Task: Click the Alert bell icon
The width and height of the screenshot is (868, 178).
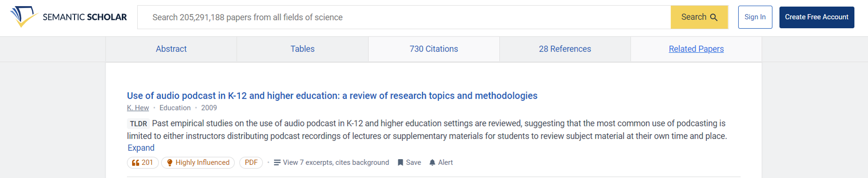Action: coord(432,163)
